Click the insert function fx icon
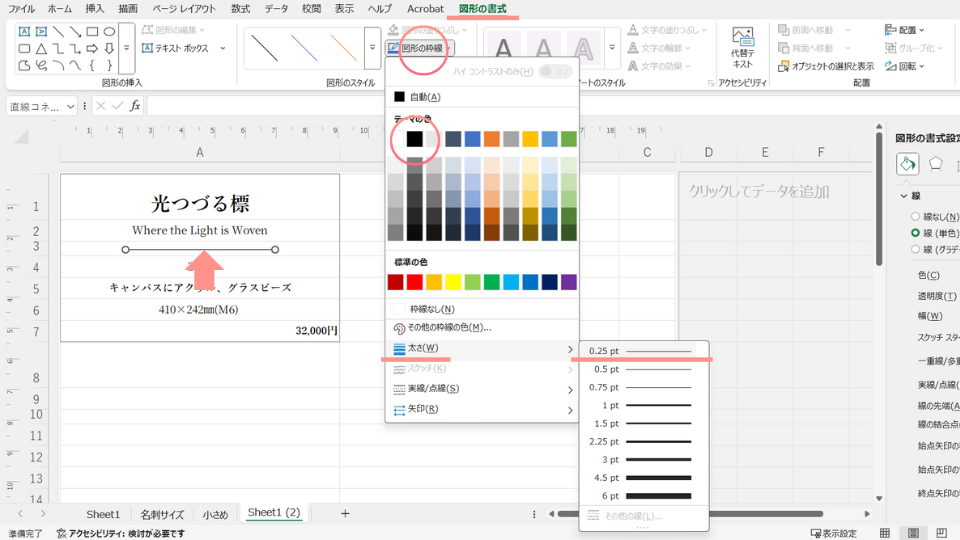Viewport: 960px width, 540px height. [135, 106]
